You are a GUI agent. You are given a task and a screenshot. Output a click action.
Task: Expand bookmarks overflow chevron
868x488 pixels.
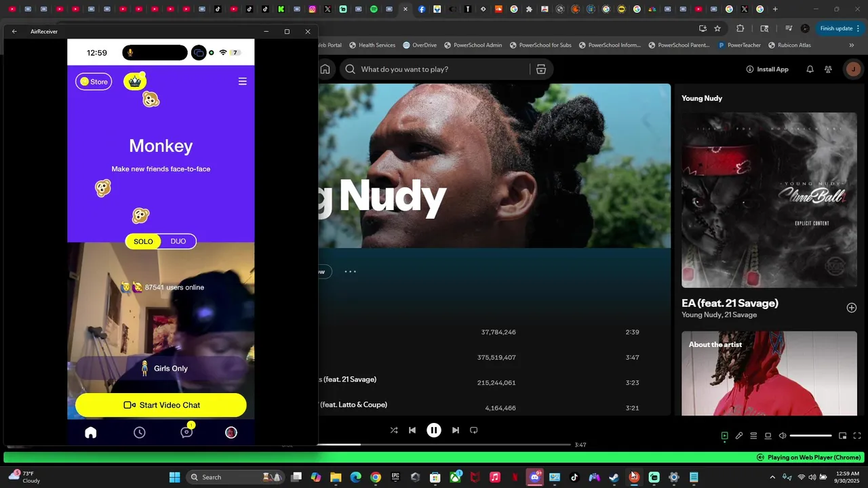(852, 45)
